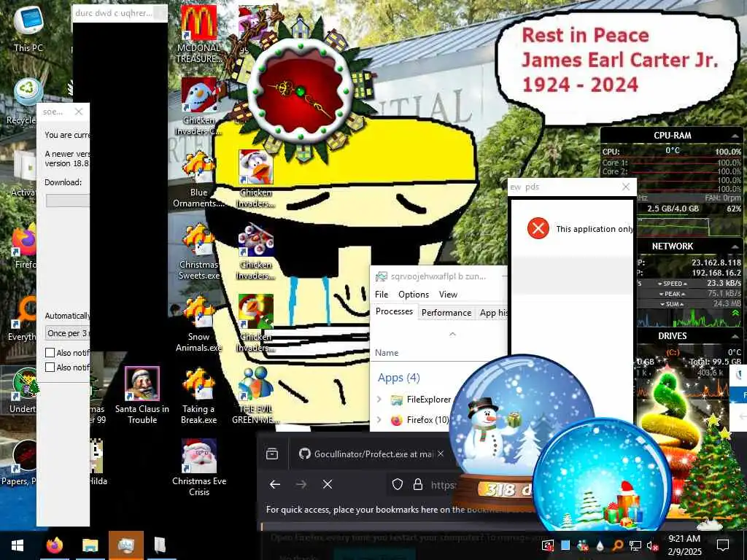Open the Windows Start menu
The image size is (747, 560).
click(x=18, y=545)
